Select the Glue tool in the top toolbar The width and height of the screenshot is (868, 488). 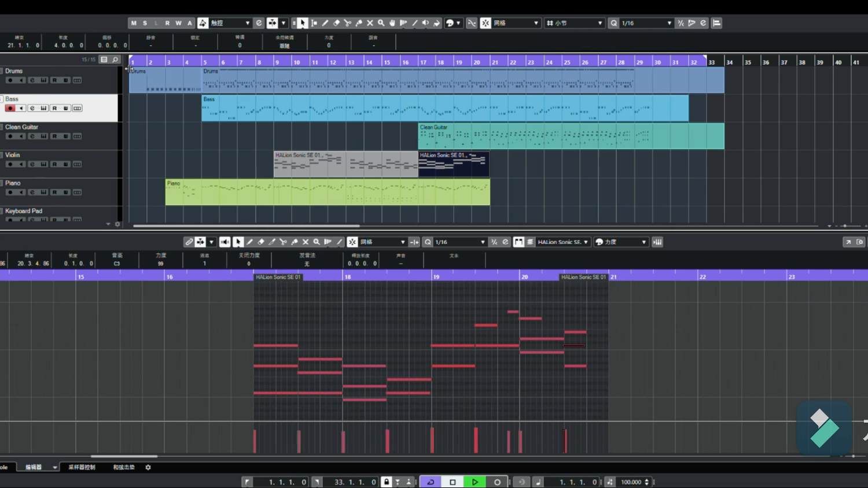359,23
